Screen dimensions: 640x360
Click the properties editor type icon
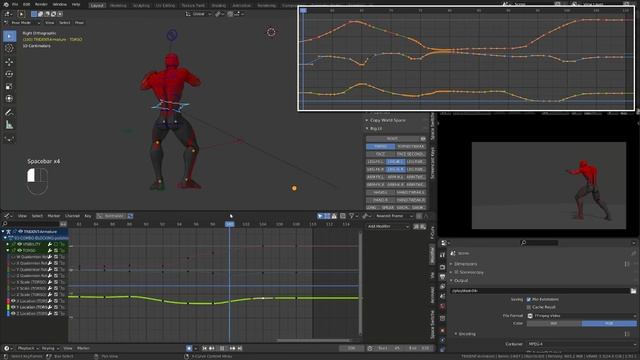pos(445,243)
